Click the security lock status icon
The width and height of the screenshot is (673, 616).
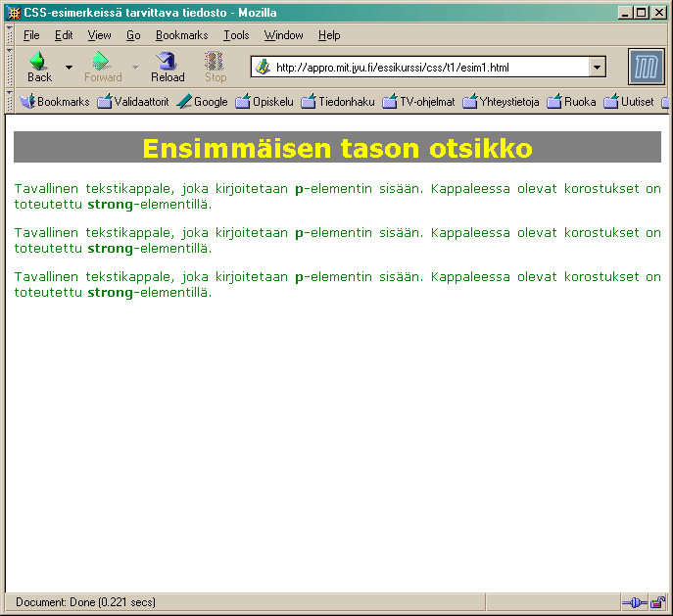tap(657, 602)
